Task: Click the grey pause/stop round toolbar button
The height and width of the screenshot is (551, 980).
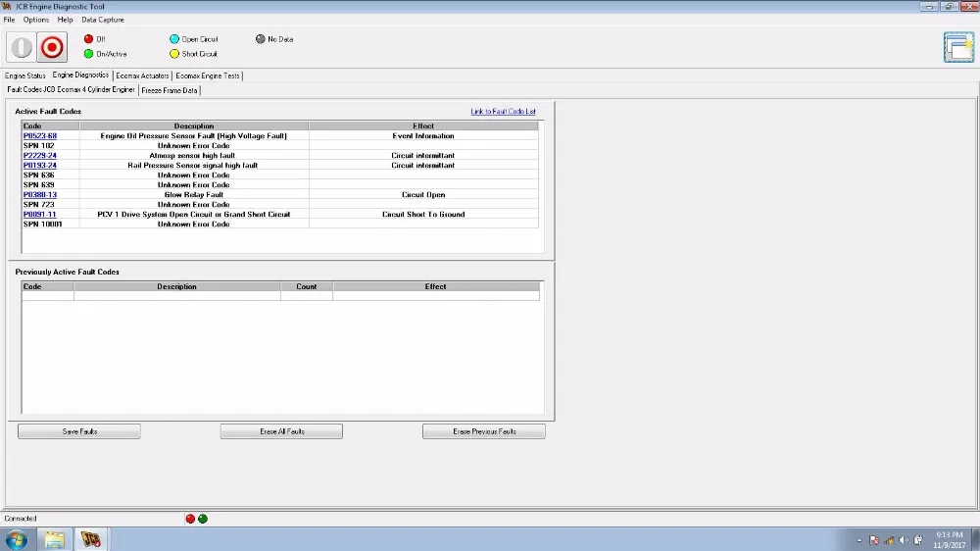Action: pyautogui.click(x=22, y=47)
